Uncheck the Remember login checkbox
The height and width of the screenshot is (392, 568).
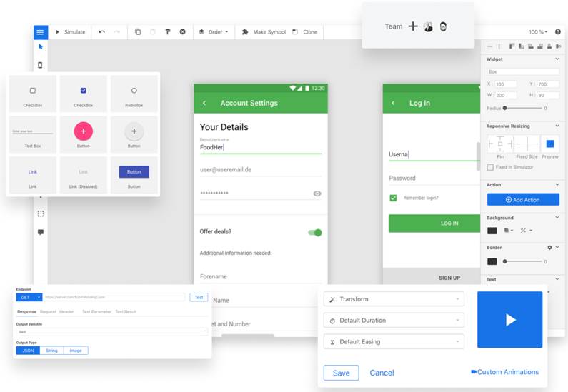393,198
